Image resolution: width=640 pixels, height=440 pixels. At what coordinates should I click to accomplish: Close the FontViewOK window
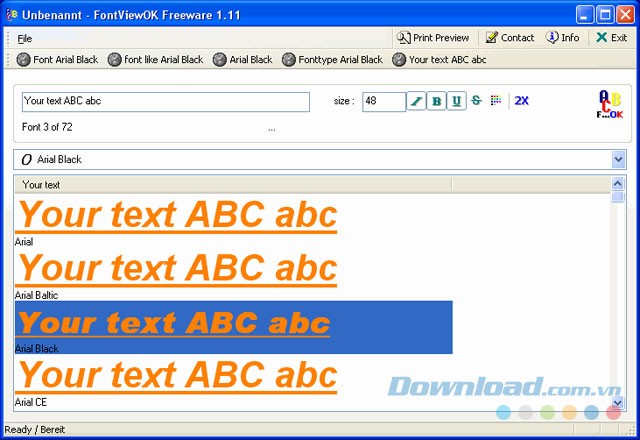click(x=625, y=15)
